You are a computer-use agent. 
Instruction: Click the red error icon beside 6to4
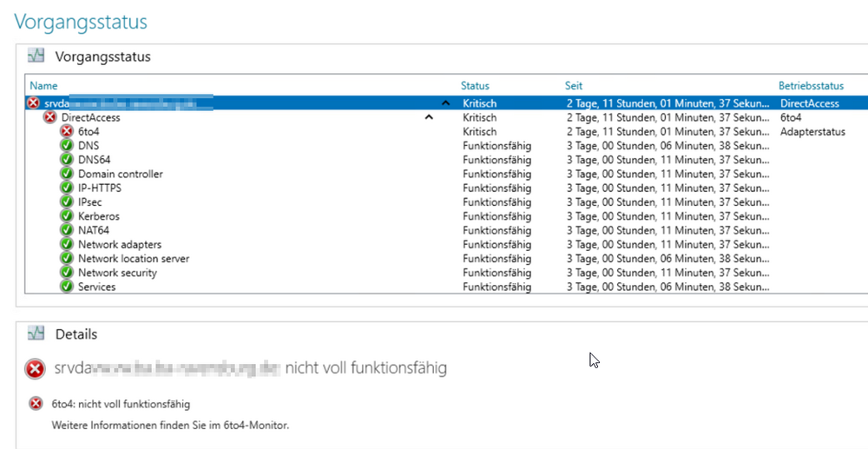67,131
